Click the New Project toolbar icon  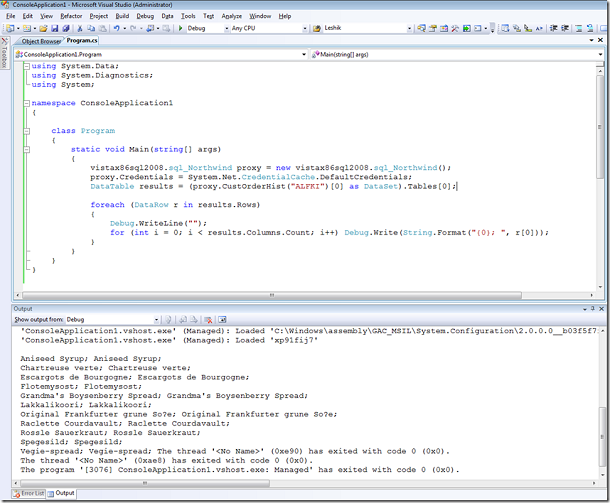(9, 28)
